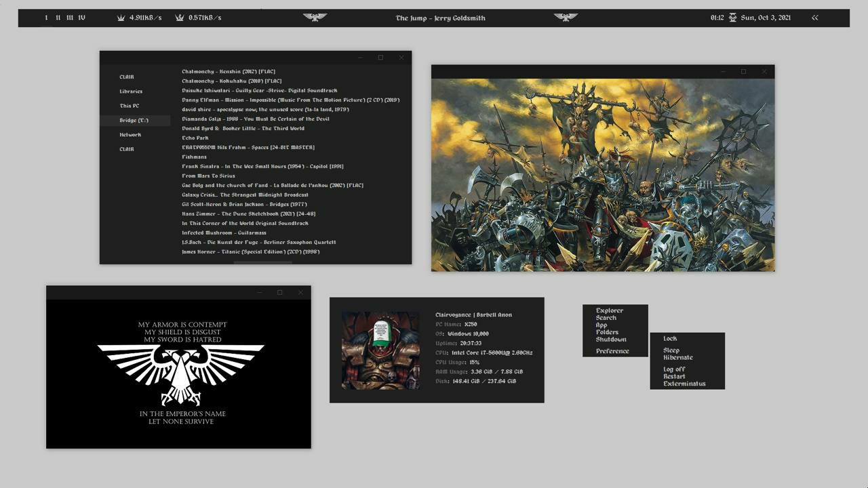
Task: Switch to workspace II in top bar
Action: pyautogui.click(x=58, y=18)
